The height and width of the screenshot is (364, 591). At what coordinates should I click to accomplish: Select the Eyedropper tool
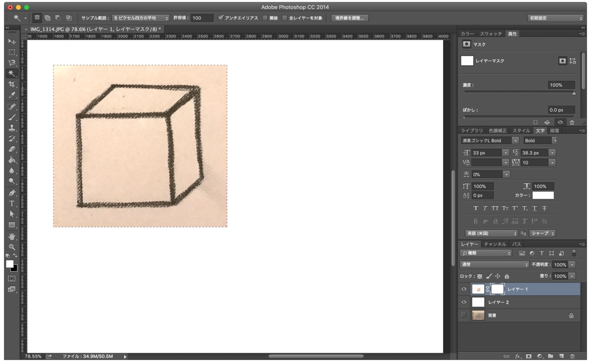(12, 95)
